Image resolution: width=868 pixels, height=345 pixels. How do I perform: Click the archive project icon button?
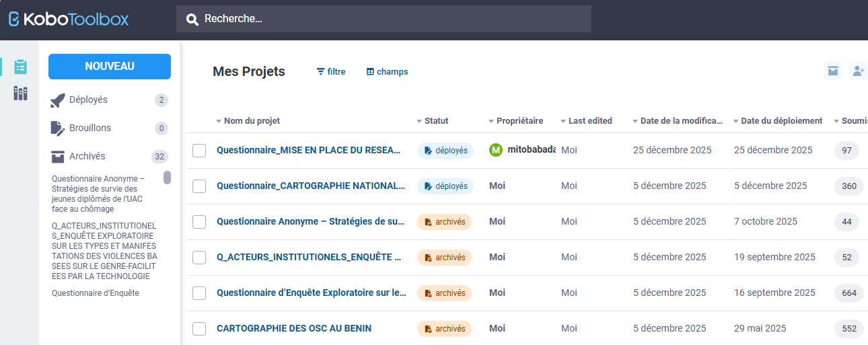833,71
